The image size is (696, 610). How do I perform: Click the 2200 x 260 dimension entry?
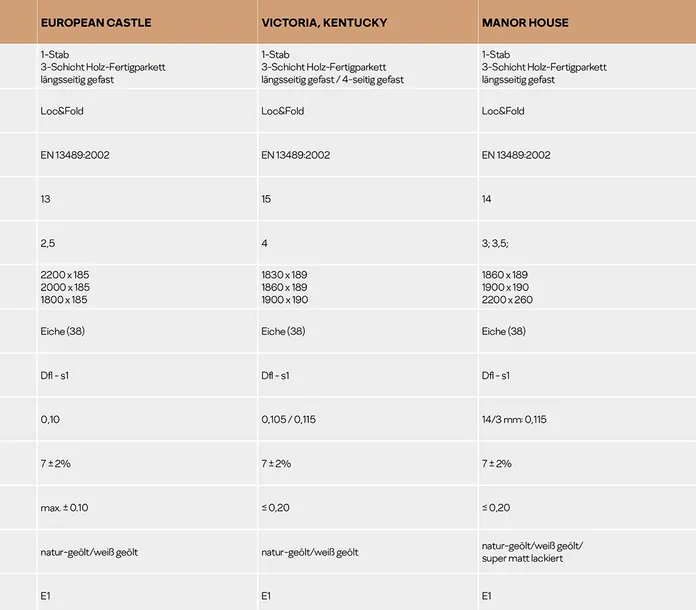(x=507, y=300)
